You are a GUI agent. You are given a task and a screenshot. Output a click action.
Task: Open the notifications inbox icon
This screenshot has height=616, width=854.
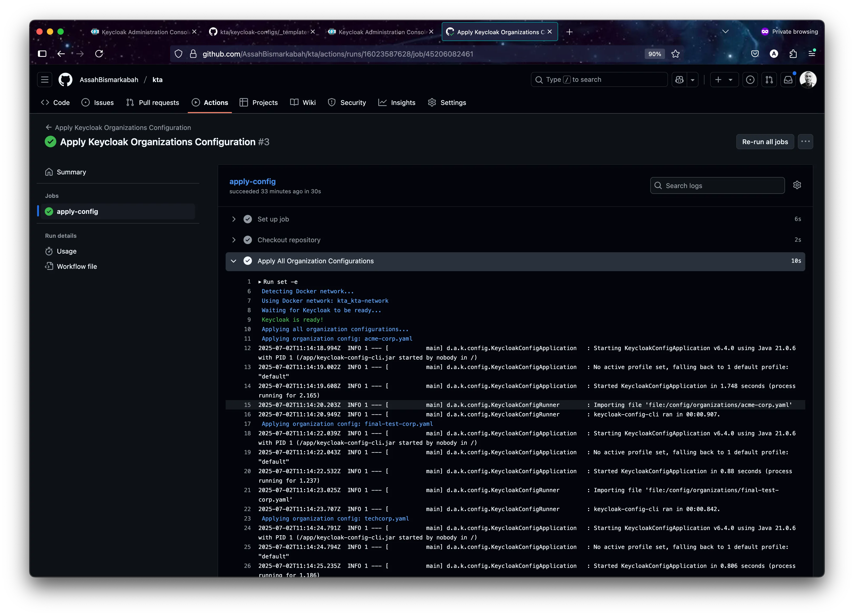pos(788,79)
